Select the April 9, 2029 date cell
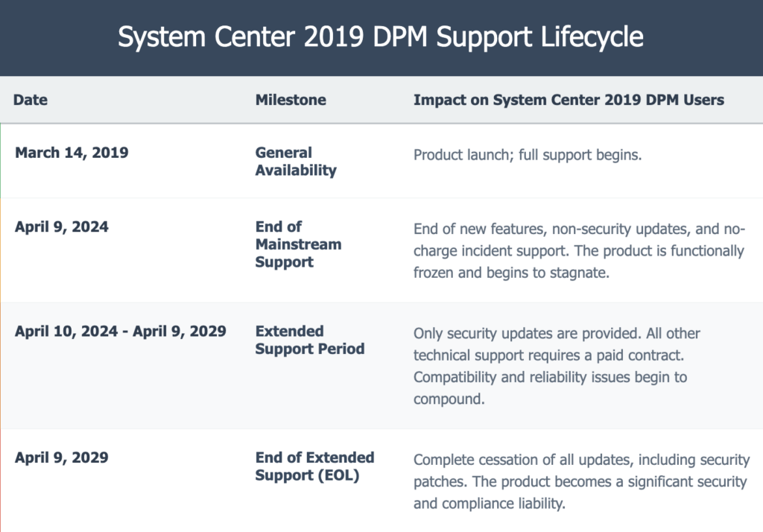763x532 pixels. [61, 457]
